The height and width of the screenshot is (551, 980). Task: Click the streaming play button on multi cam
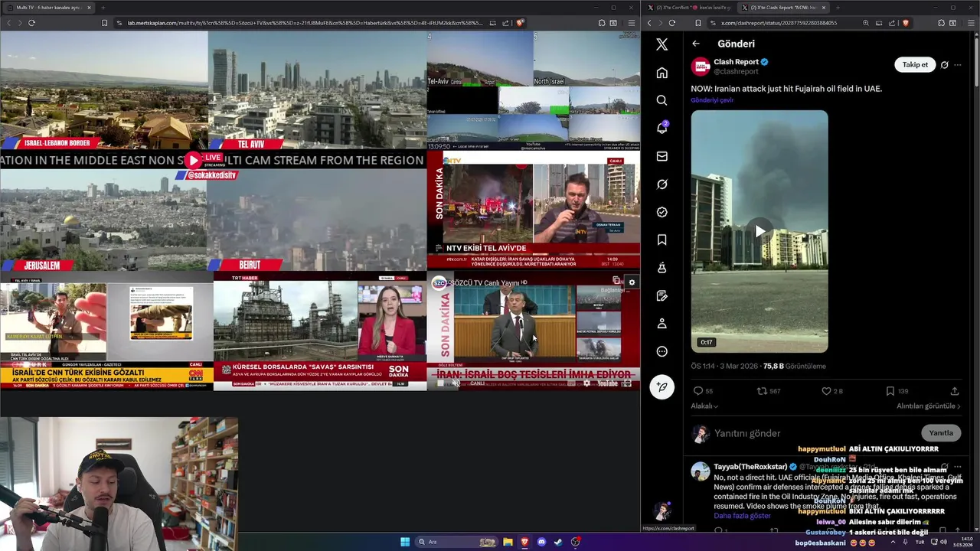point(193,160)
